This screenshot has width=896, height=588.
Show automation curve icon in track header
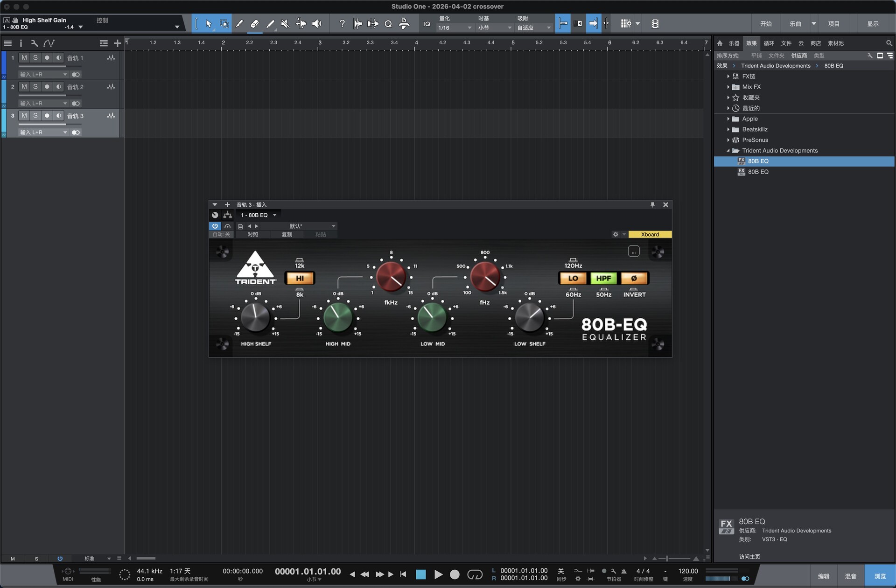49,43
